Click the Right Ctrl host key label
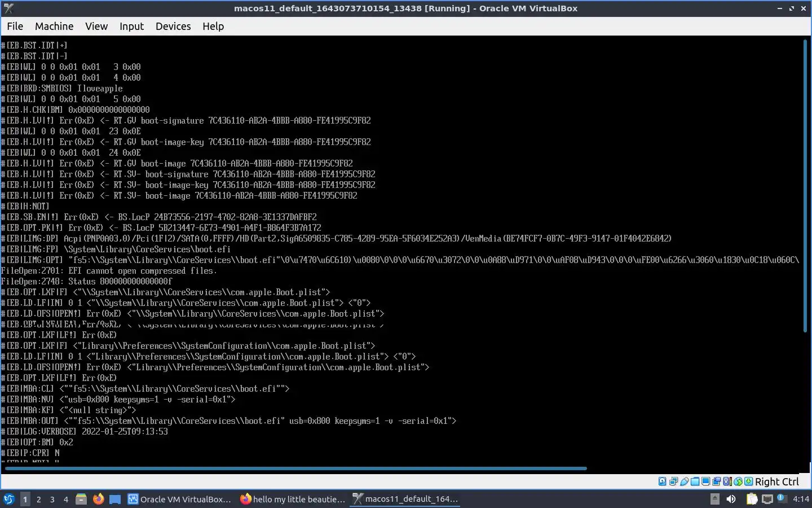Screen dimensions: 812x508 pos(776,481)
